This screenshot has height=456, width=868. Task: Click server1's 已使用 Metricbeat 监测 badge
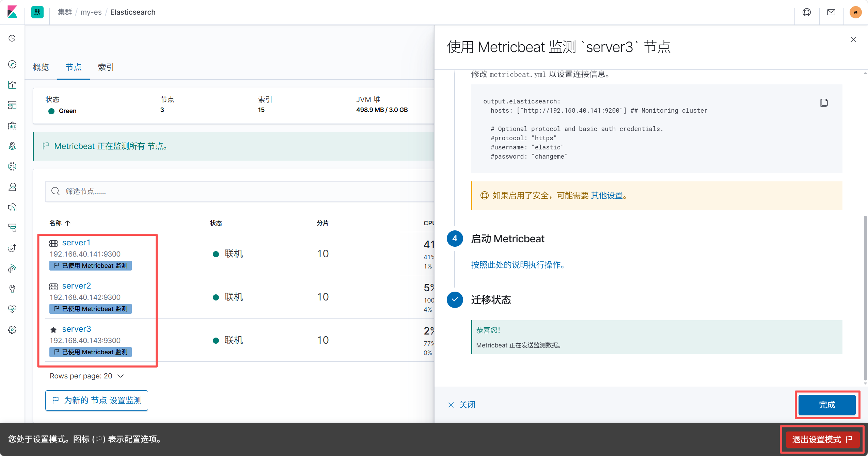point(91,265)
